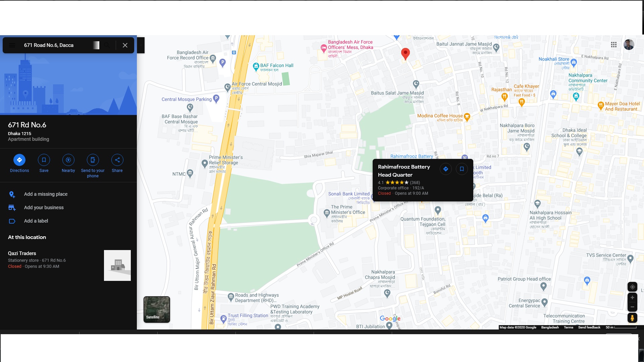Select Quantum Foundation Tejgaon Cell marker
The image size is (644, 362).
point(438,210)
